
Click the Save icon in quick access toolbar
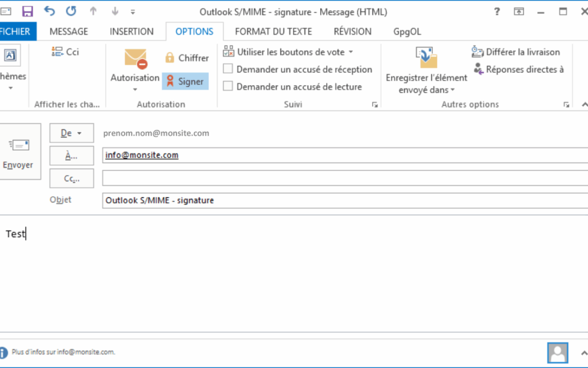27,11
